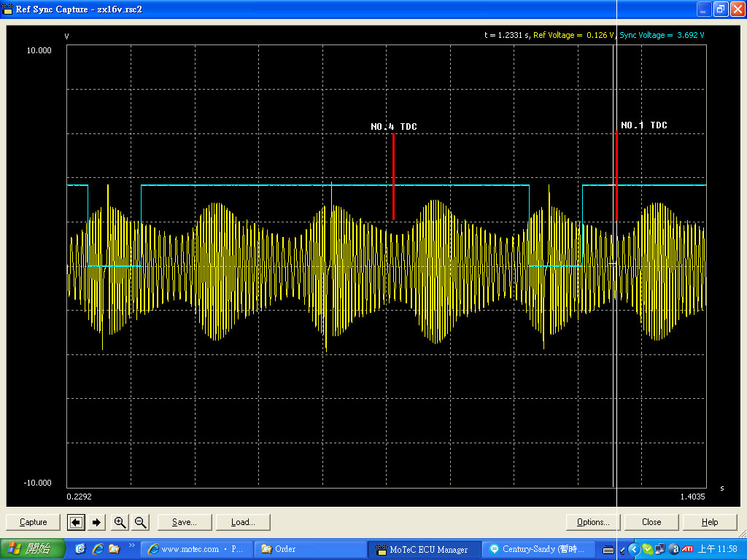747x560 pixels.
Task: Click the green shield tray icon
Action: (647, 549)
